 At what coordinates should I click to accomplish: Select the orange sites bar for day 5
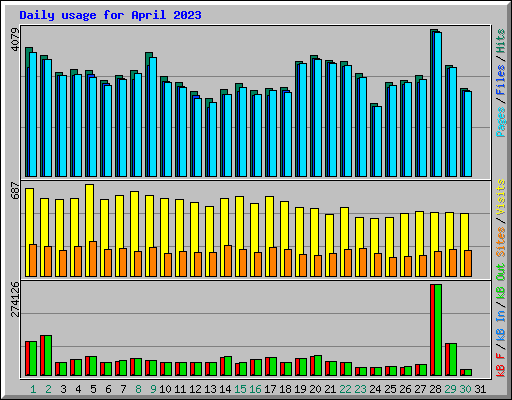point(93,259)
